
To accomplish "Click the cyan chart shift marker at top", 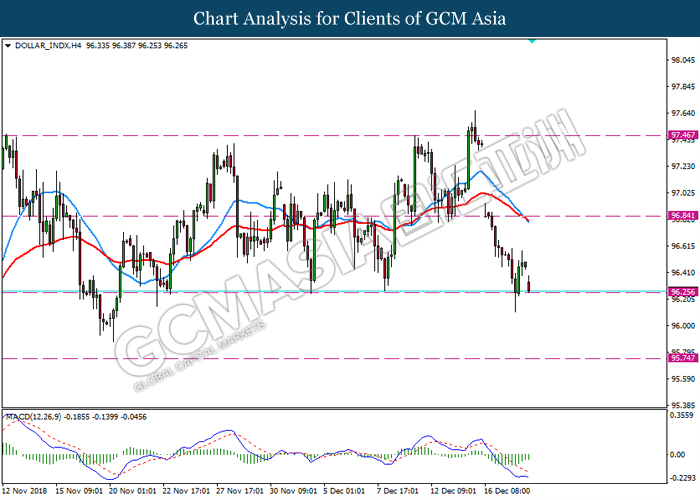I will pyautogui.click(x=532, y=41).
